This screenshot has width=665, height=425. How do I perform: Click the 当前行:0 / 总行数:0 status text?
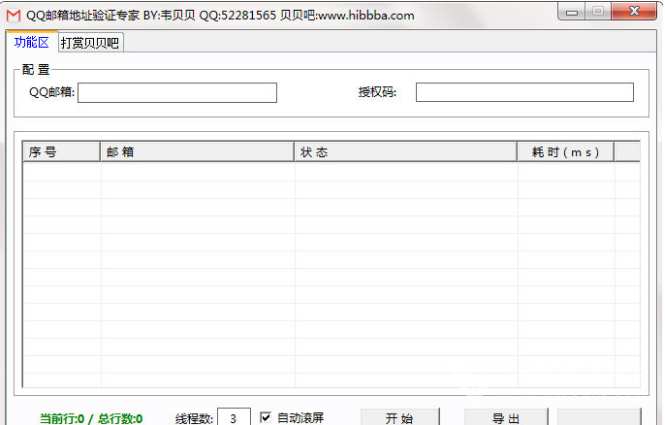tap(91, 419)
